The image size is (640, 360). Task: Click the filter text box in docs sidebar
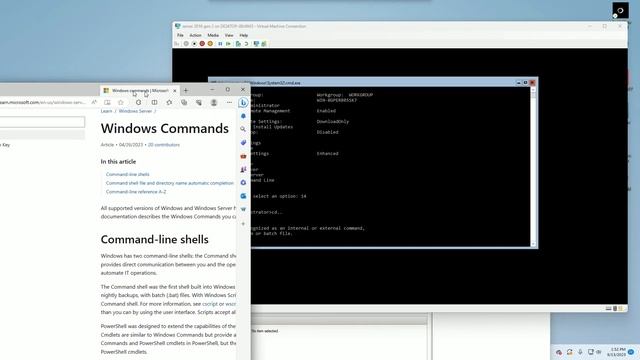tap(42, 122)
